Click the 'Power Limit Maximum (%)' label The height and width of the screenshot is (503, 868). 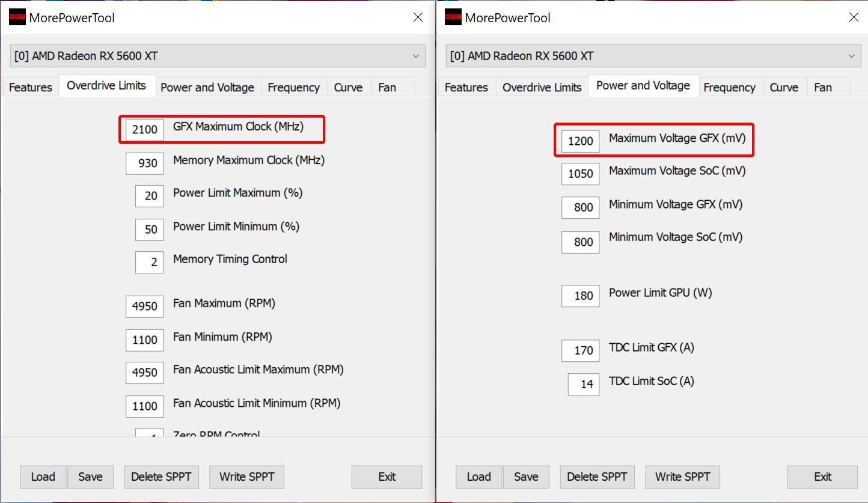[x=238, y=193]
